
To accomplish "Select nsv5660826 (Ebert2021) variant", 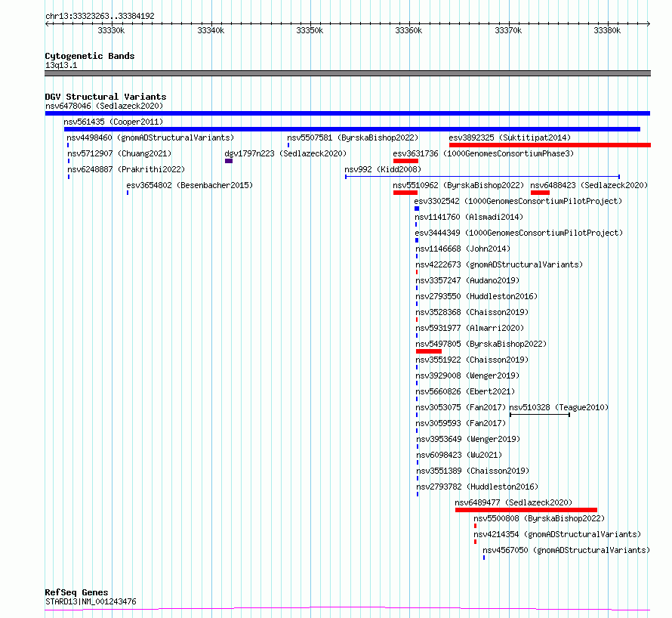I will pyautogui.click(x=465, y=391).
